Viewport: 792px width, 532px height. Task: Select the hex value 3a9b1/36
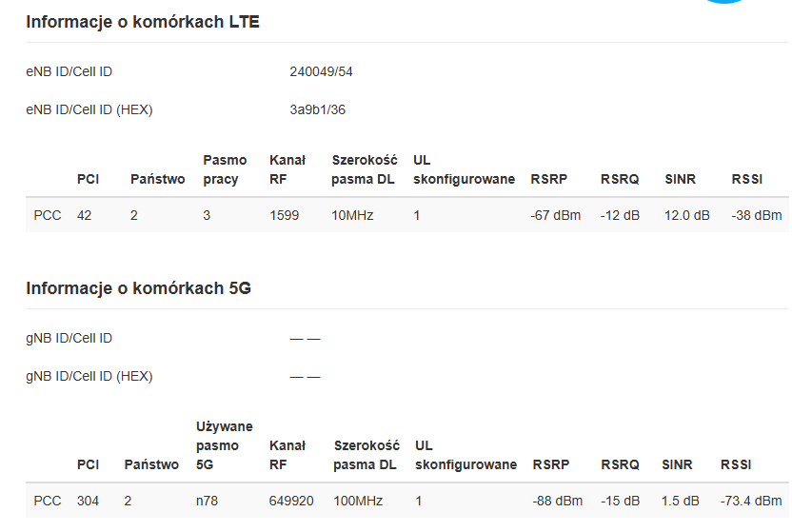click(x=317, y=109)
